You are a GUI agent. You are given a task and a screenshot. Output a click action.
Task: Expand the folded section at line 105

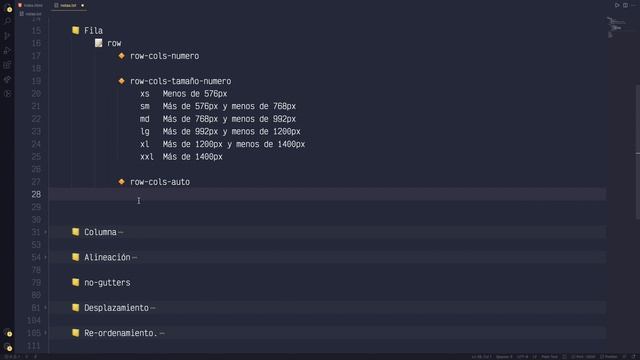pyautogui.click(x=45, y=333)
